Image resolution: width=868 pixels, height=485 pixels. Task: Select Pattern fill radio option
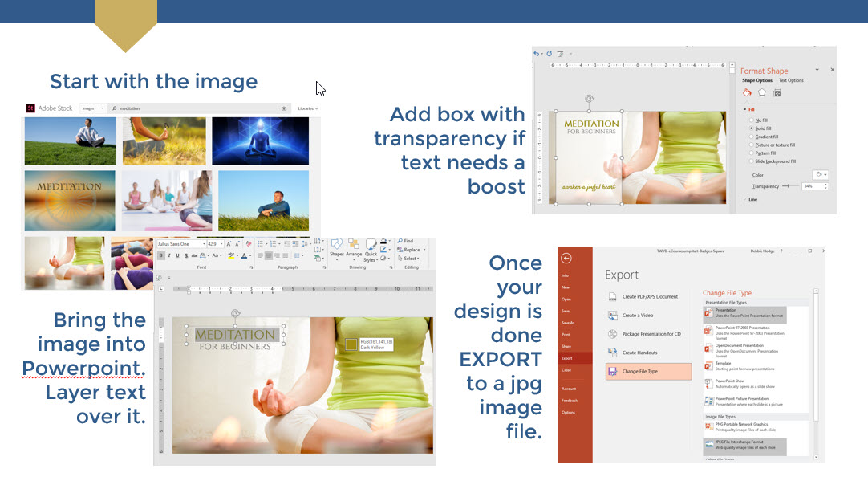[751, 153]
